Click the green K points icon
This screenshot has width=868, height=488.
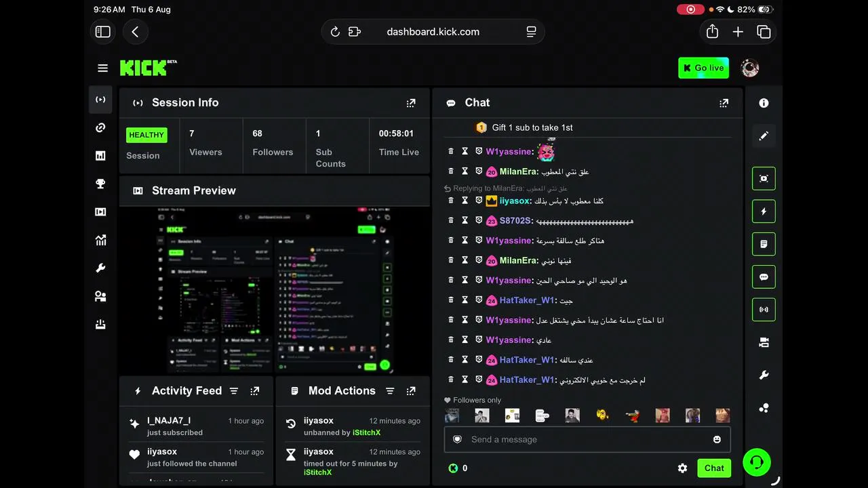point(453,468)
